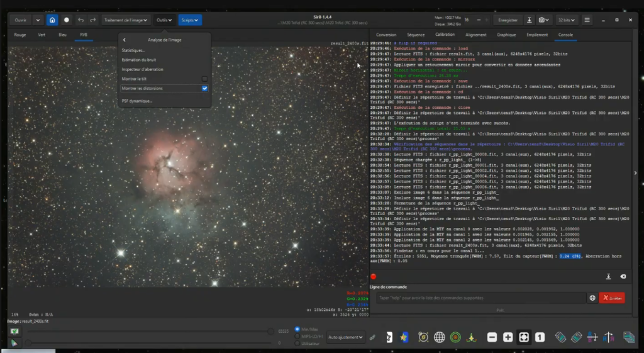Click the frame list layers icon

pyautogui.click(x=629, y=337)
